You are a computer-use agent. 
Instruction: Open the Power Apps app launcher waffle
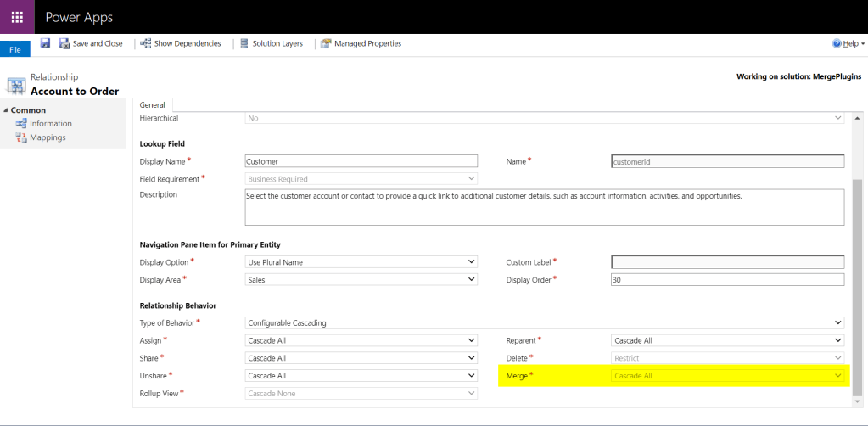[x=17, y=17]
